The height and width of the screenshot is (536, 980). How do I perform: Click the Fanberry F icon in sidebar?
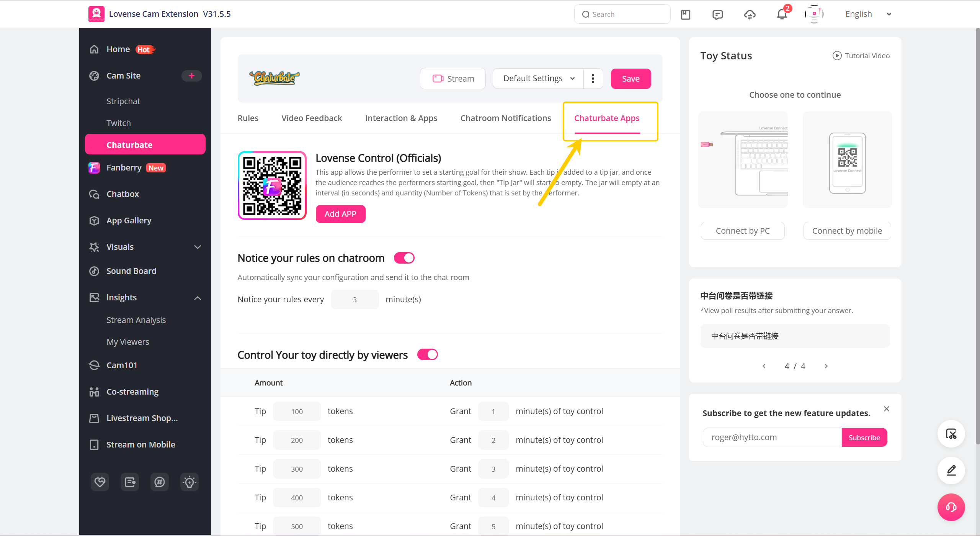coord(94,168)
